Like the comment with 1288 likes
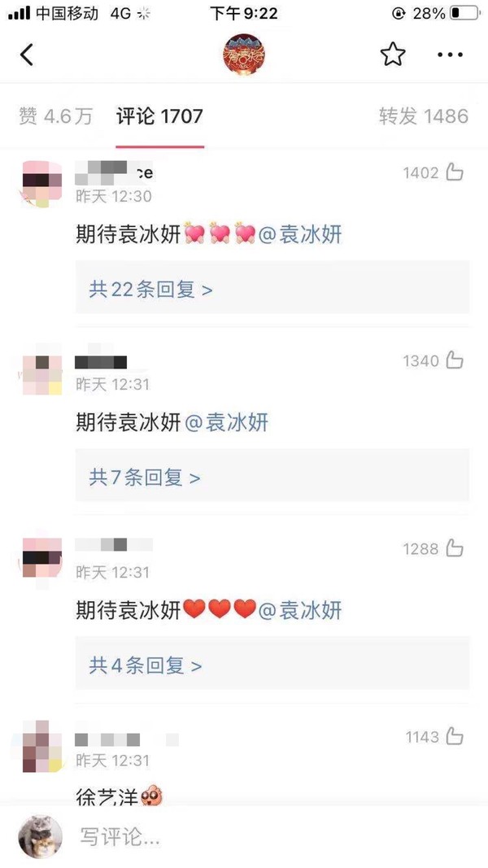The height and width of the screenshot is (868, 488). tap(455, 548)
